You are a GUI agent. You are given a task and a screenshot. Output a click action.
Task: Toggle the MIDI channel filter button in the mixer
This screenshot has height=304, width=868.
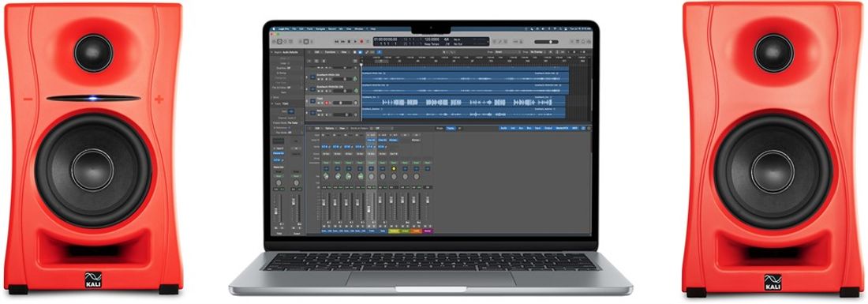tap(574, 129)
